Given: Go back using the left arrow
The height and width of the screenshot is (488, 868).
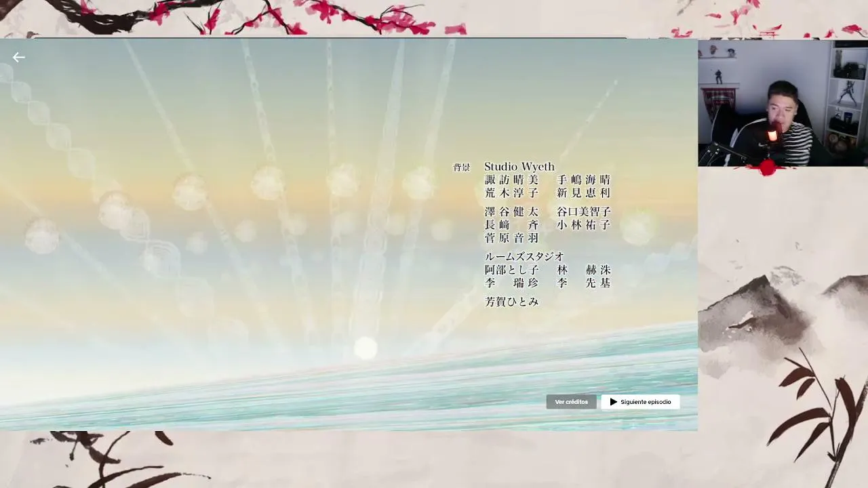Looking at the screenshot, I should pos(19,58).
